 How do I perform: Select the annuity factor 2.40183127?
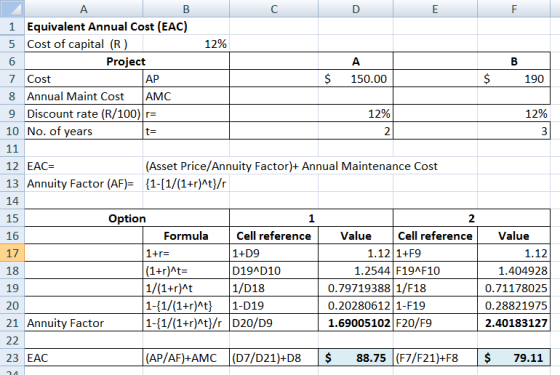[x=514, y=323]
